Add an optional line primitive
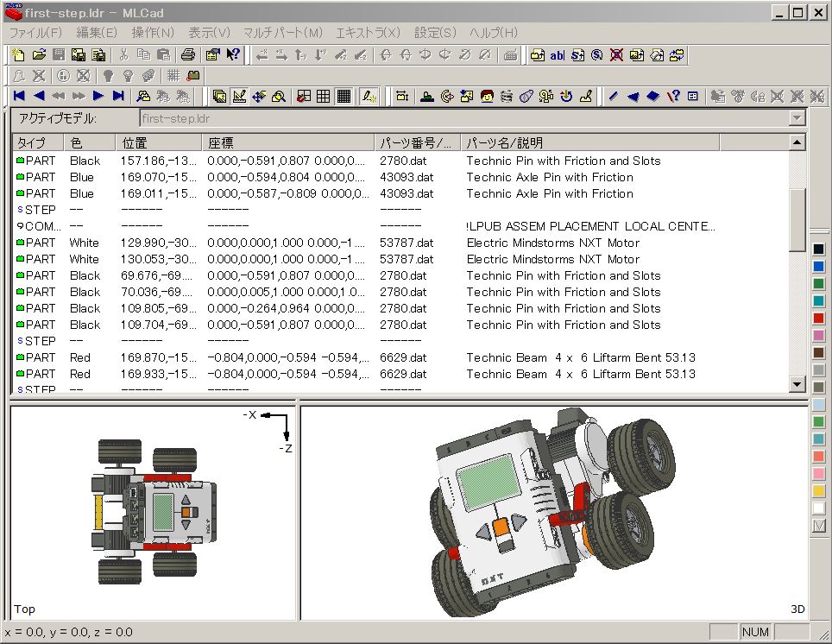Screen dimensions: 832x644 pos(673,96)
